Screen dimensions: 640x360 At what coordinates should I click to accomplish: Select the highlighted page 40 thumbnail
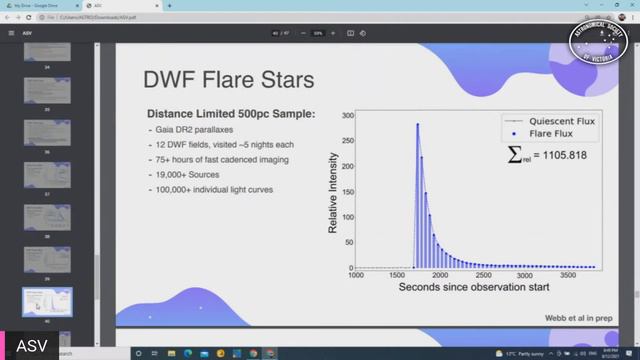tap(47, 302)
